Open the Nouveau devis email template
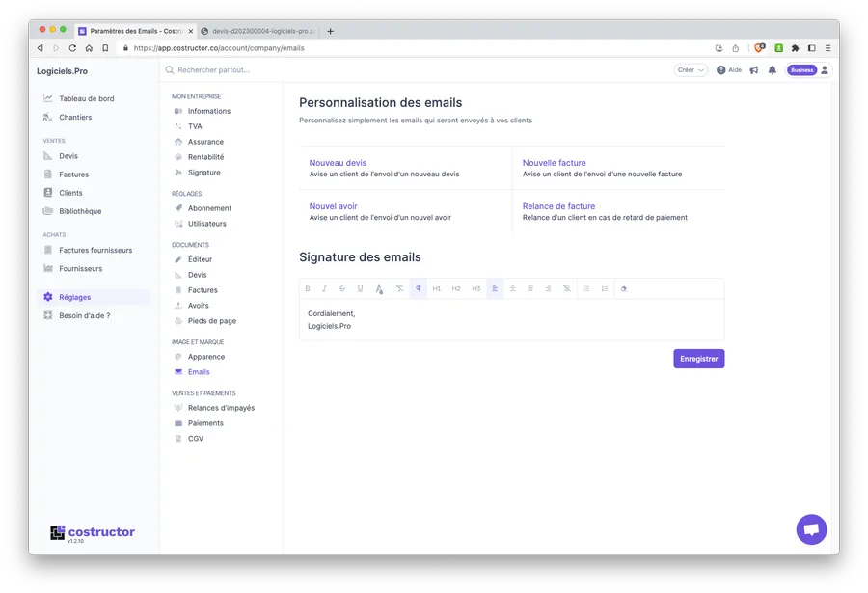The width and height of the screenshot is (868, 593). (x=338, y=163)
